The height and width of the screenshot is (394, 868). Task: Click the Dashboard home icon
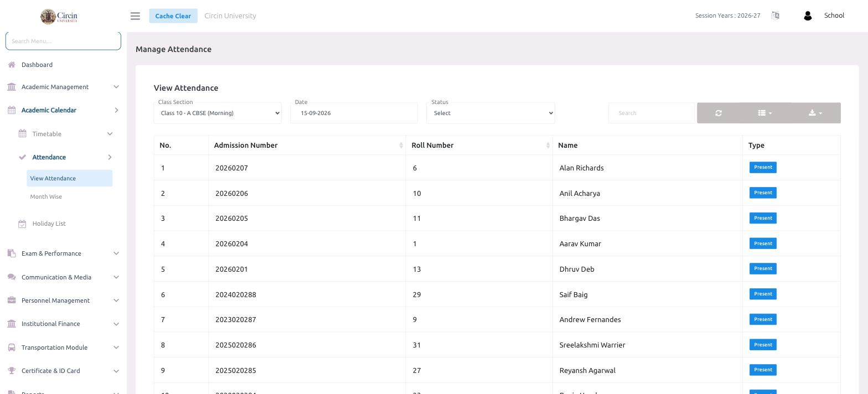tap(12, 65)
